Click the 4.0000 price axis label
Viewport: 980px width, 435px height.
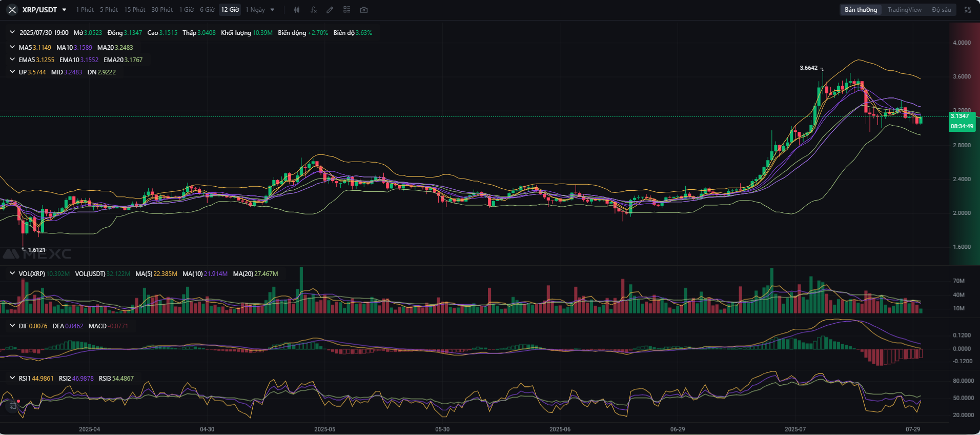point(962,43)
